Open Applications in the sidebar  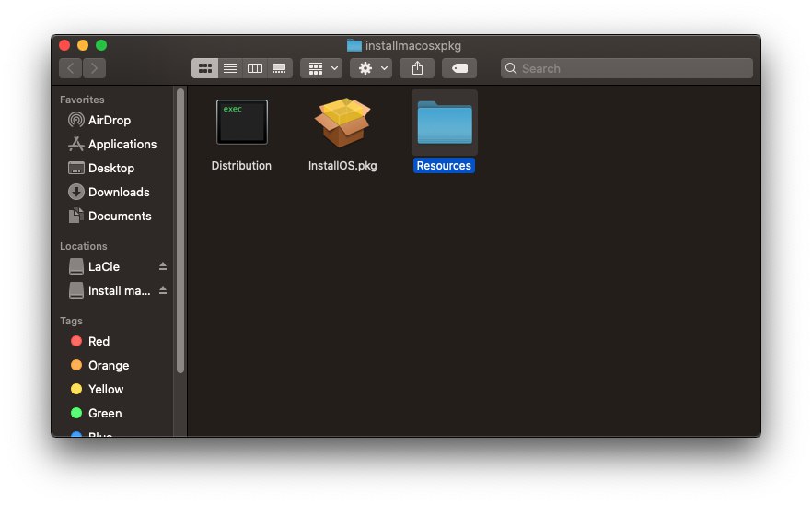(x=122, y=144)
